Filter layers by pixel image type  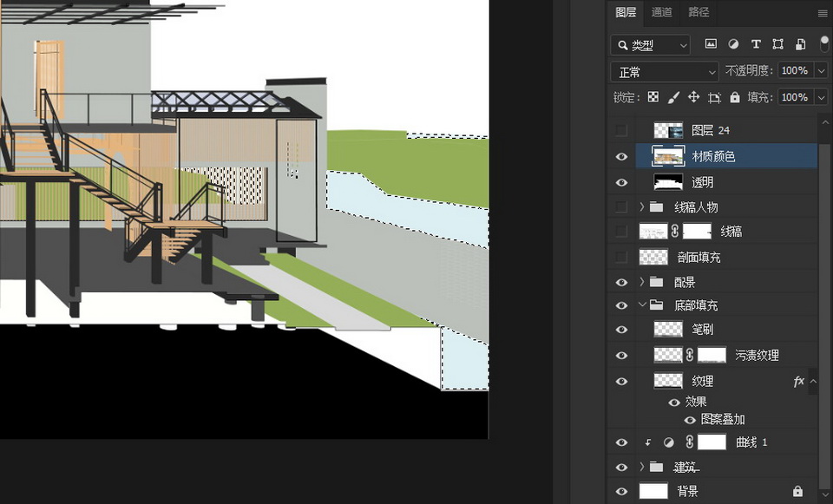click(x=711, y=44)
